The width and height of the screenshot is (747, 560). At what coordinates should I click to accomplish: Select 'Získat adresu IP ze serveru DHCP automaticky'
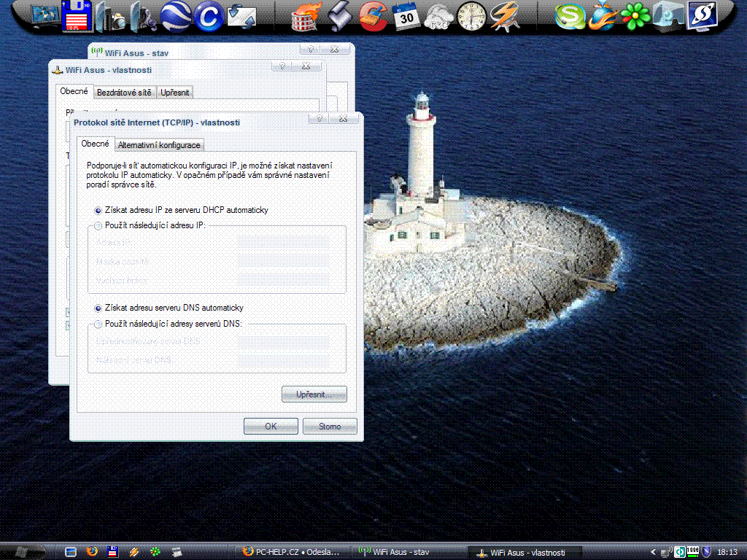tap(98, 210)
